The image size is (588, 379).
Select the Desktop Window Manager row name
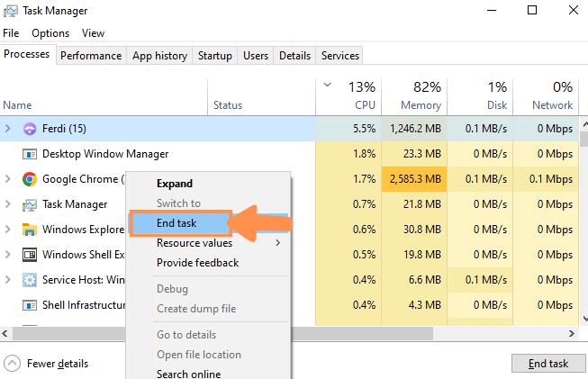(x=105, y=154)
